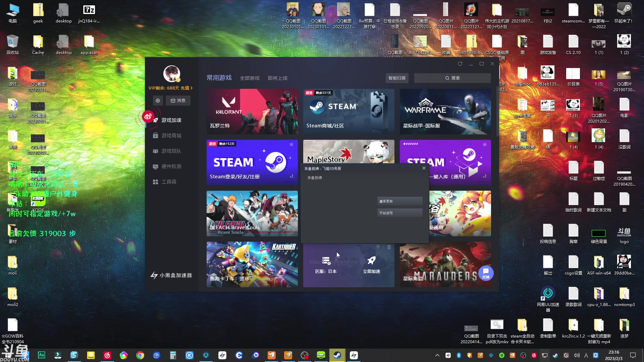The width and height of the screenshot is (644, 362).
Task: Click the volume tray icon
Action: 577,355
